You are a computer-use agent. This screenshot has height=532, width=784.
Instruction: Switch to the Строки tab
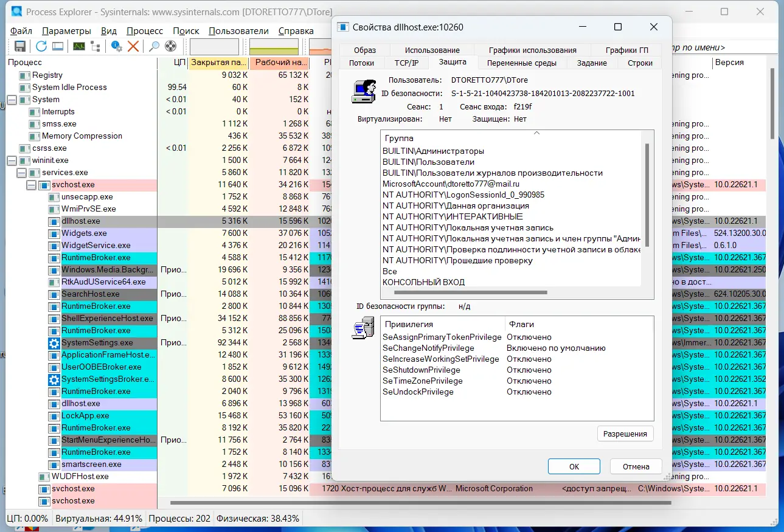640,63
